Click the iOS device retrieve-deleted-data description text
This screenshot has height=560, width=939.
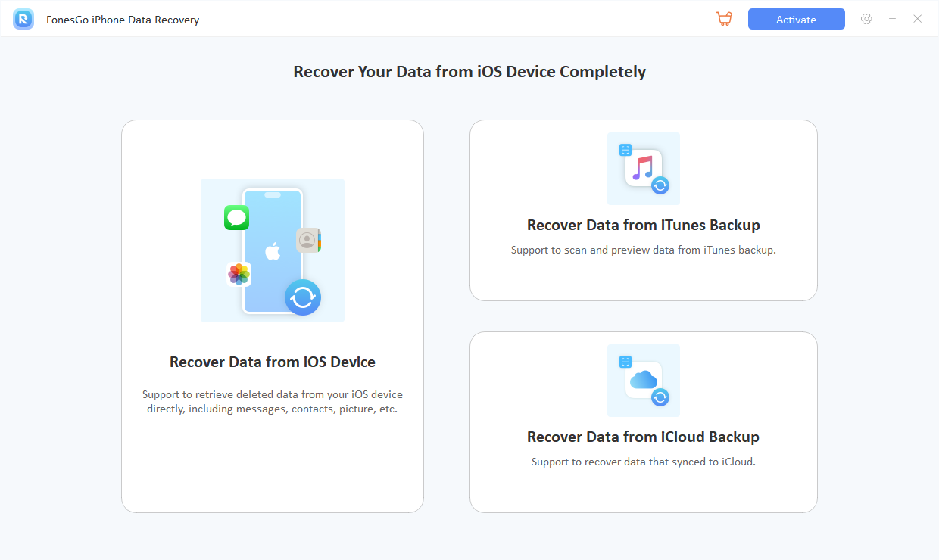pyautogui.click(x=272, y=402)
